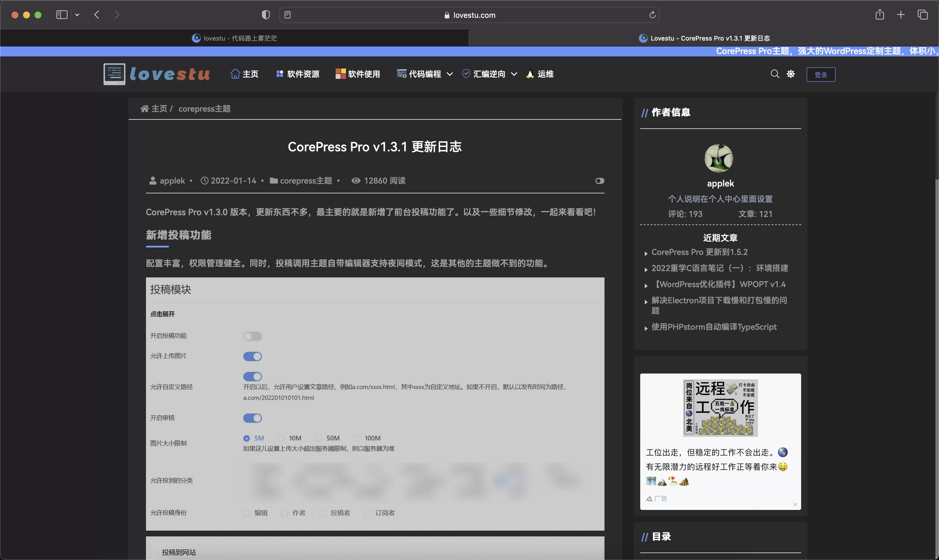This screenshot has width=939, height=560.
Task: Click the 点击展开 expander in 投稿模块
Action: (x=162, y=314)
